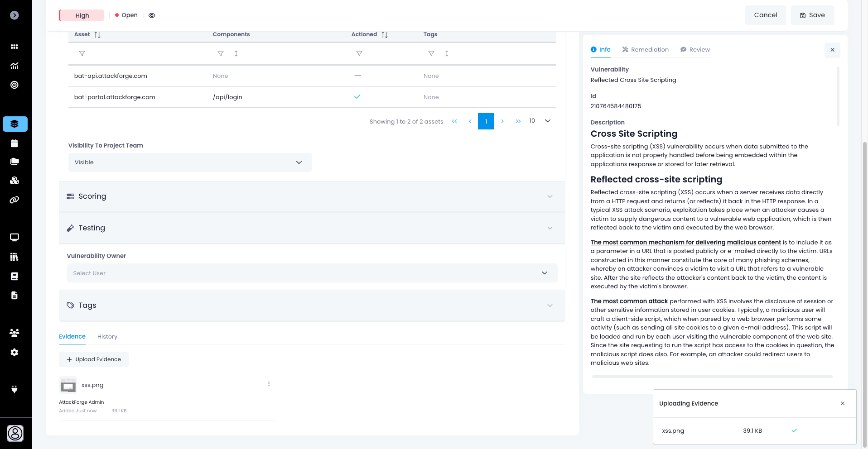
Task: Click the eye visibility icon next to Open
Action: (x=152, y=15)
